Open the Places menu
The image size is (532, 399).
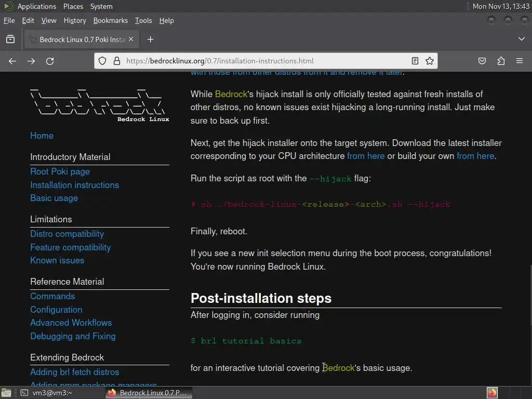click(73, 6)
